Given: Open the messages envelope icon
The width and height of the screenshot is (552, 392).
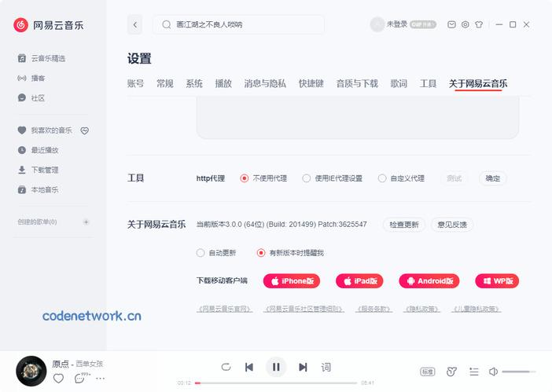Looking at the screenshot, I should pyautogui.click(x=451, y=24).
